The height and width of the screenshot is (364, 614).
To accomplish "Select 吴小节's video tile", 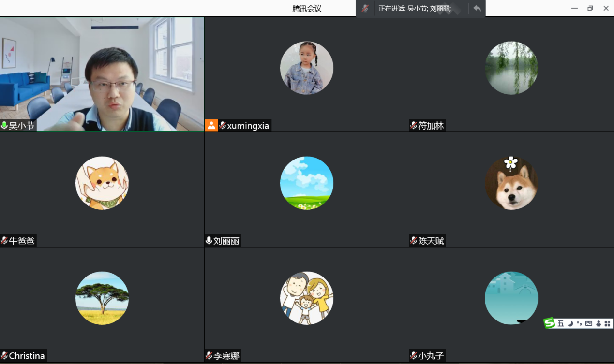I will (102, 74).
